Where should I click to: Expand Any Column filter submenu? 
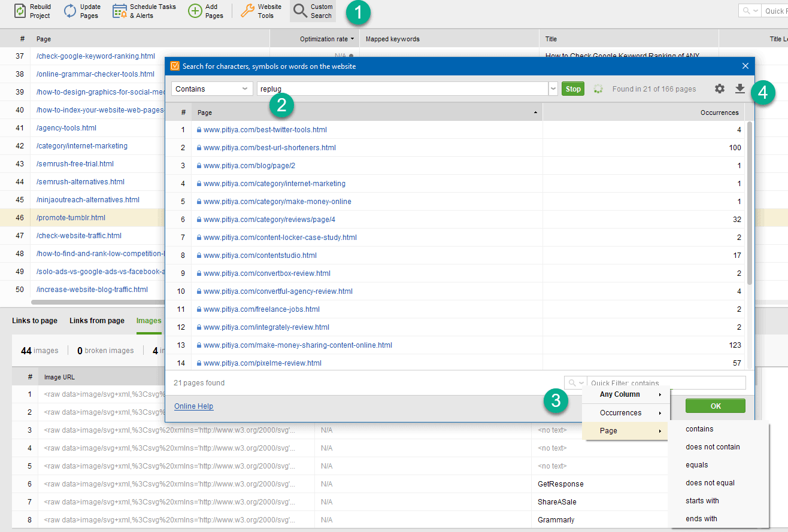click(625, 394)
